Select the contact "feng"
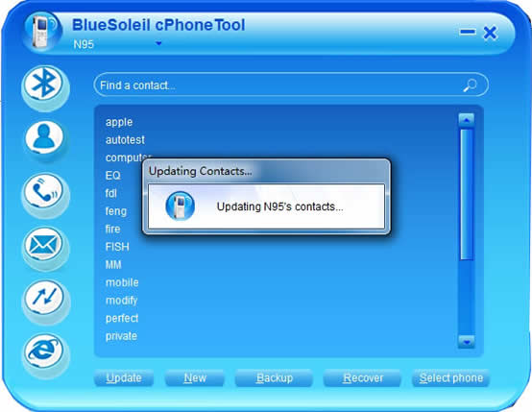 point(115,211)
